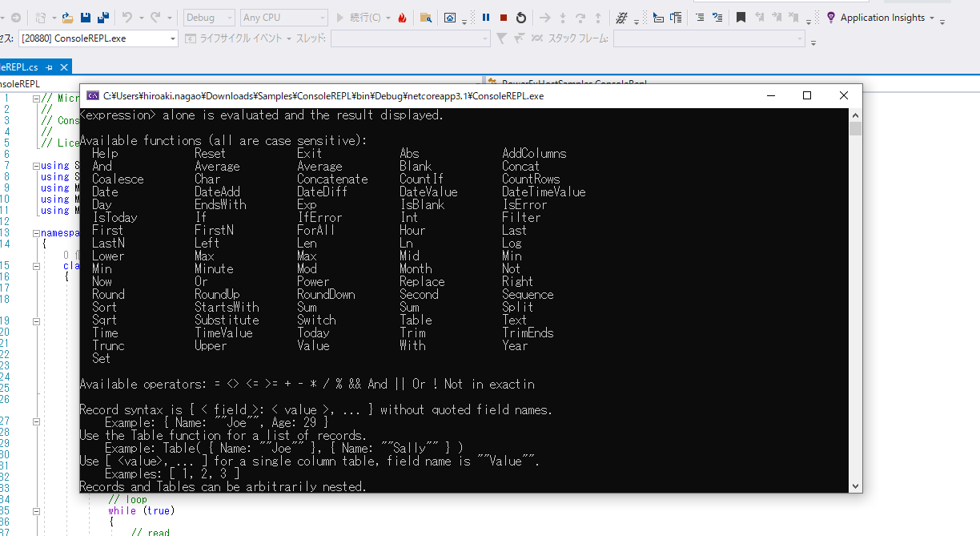Click the Undo arrow icon
This screenshot has width=980, height=536.
[x=127, y=18]
